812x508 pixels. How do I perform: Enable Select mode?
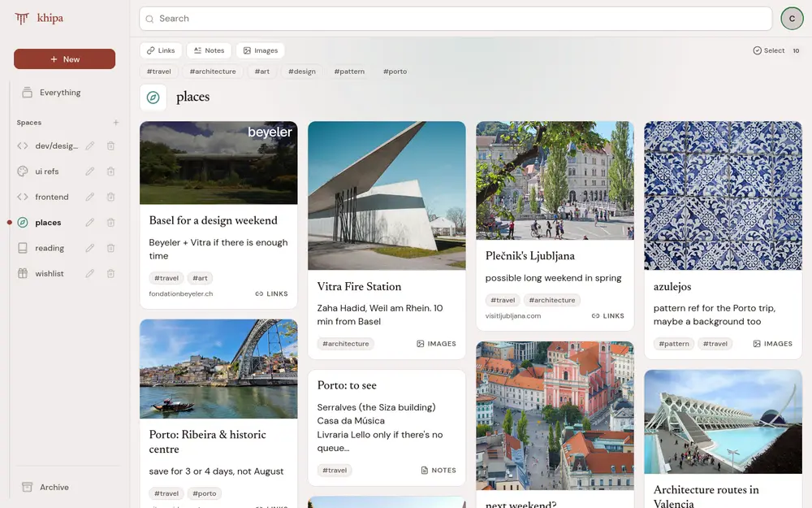pyautogui.click(x=769, y=50)
